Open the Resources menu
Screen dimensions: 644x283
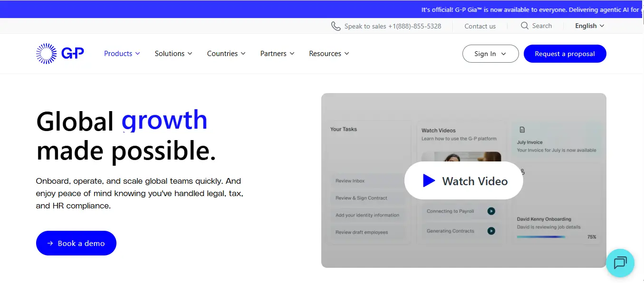click(329, 54)
